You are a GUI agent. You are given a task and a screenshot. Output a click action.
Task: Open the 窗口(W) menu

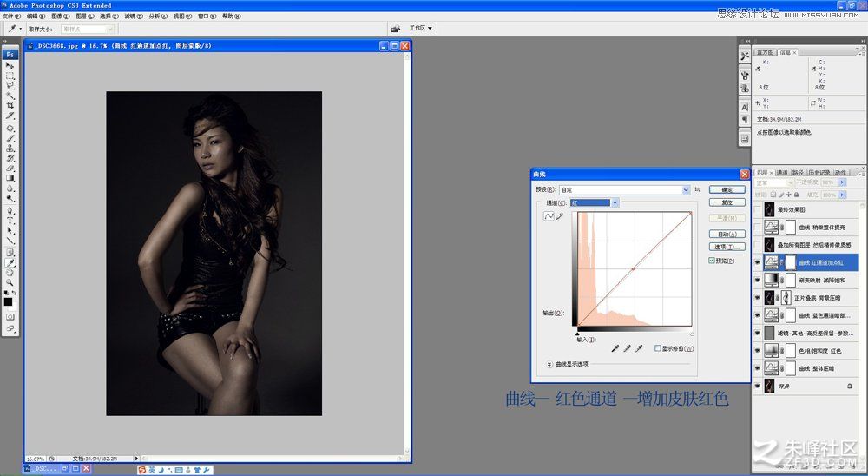[x=207, y=17]
